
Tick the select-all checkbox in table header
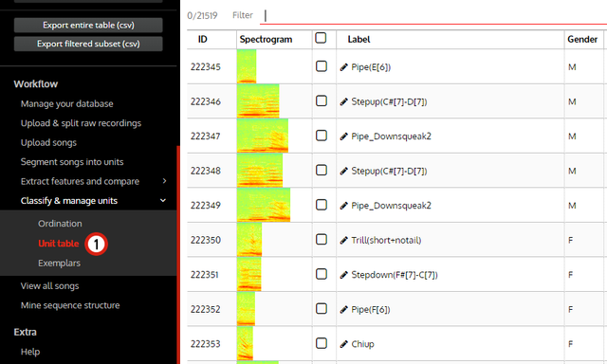point(321,38)
